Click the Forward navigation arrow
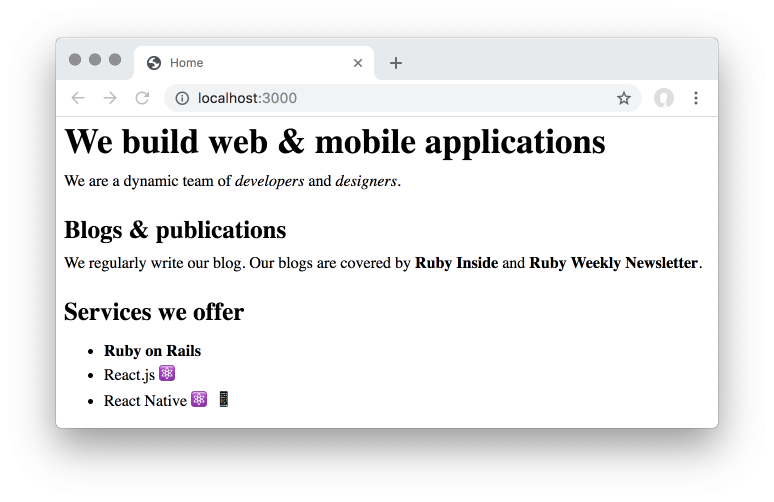 click(110, 98)
